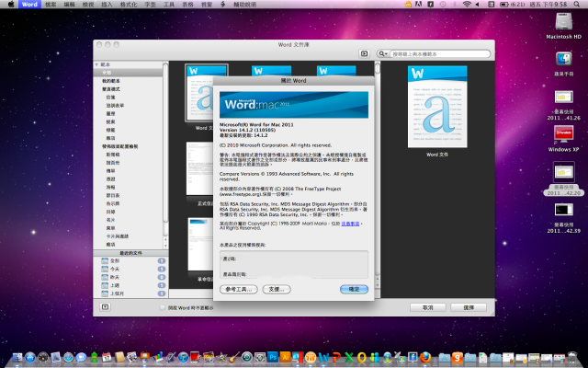Image resolution: width=588 pixels, height=368 pixels.
Task: Select 今天 in recent documents
Action: [130, 269]
